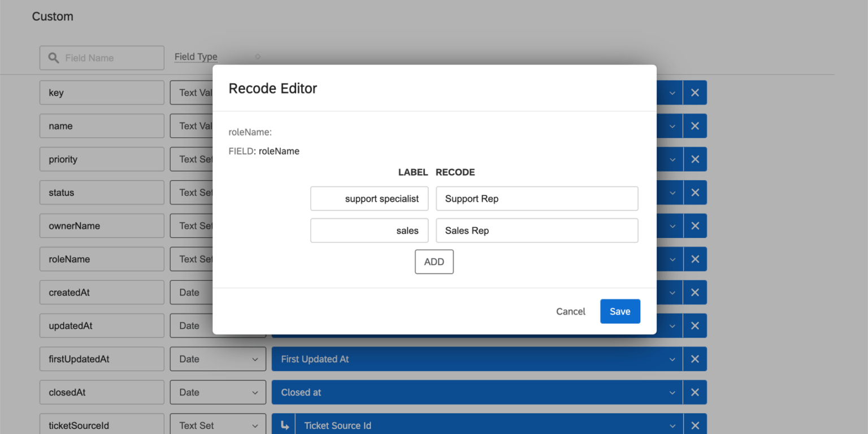Viewport: 868px width, 434px height.
Task: Remove the roleName field mapping
Action: (695, 259)
